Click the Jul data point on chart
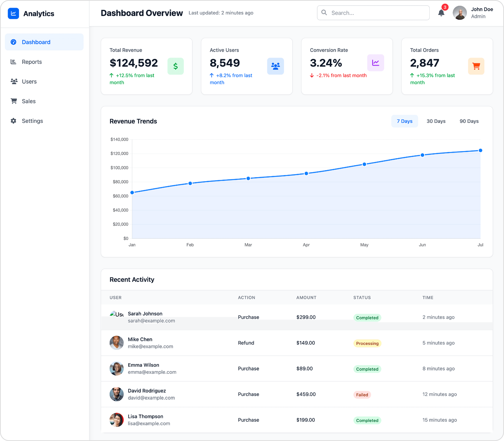 click(480, 150)
